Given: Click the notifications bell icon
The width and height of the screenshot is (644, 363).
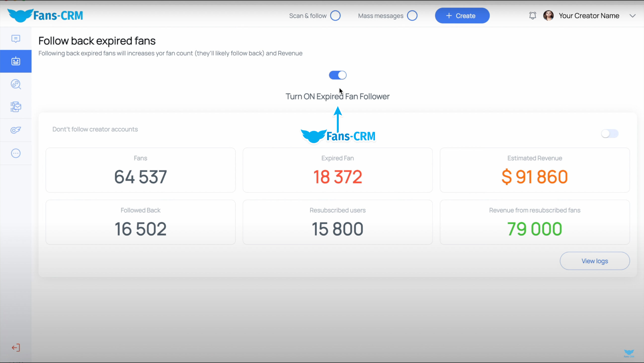Looking at the screenshot, I should coord(533,16).
